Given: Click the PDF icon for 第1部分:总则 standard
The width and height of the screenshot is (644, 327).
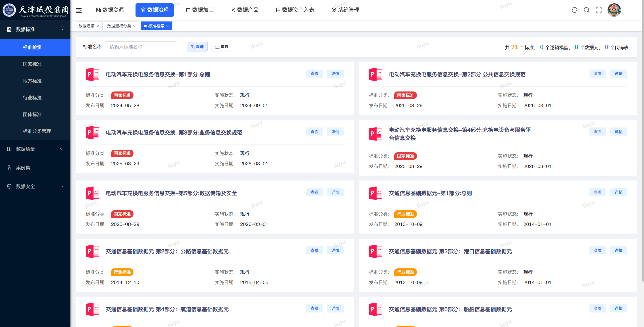Looking at the screenshot, I should click(x=92, y=74).
